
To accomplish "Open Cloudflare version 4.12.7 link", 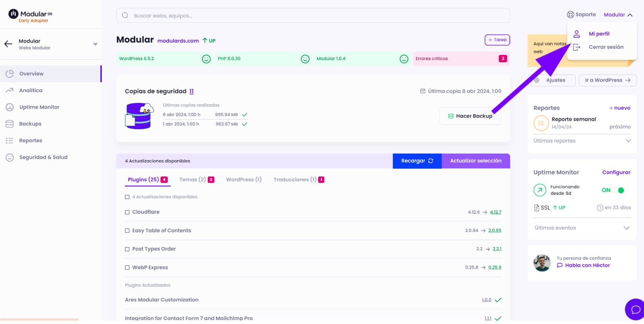I will [x=495, y=212].
